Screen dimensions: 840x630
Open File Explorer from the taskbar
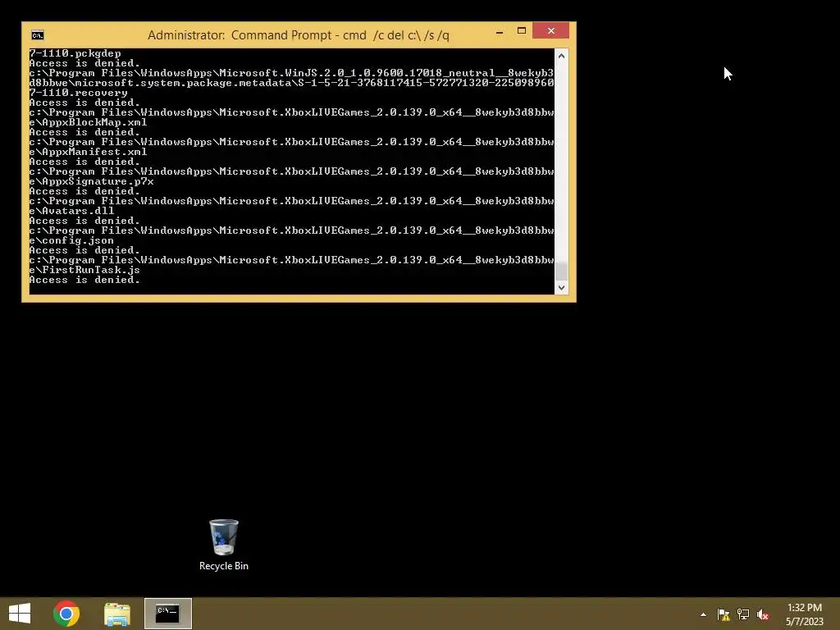[x=116, y=614]
